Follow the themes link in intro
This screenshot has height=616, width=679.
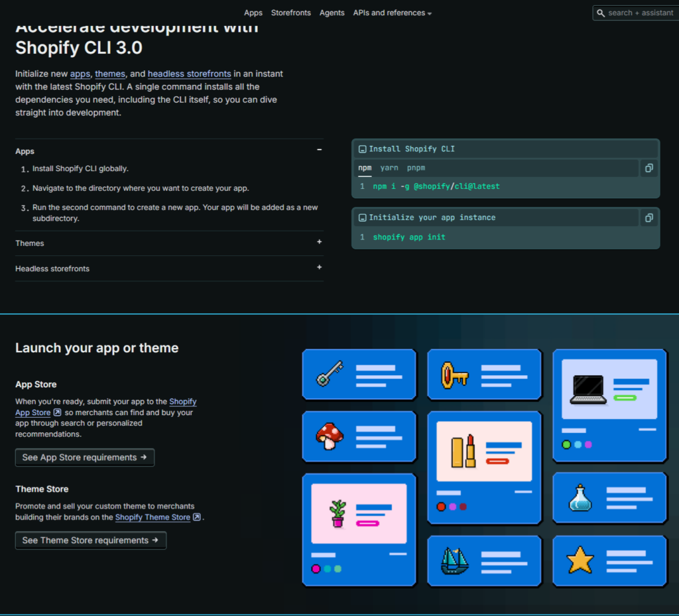pyautogui.click(x=110, y=74)
